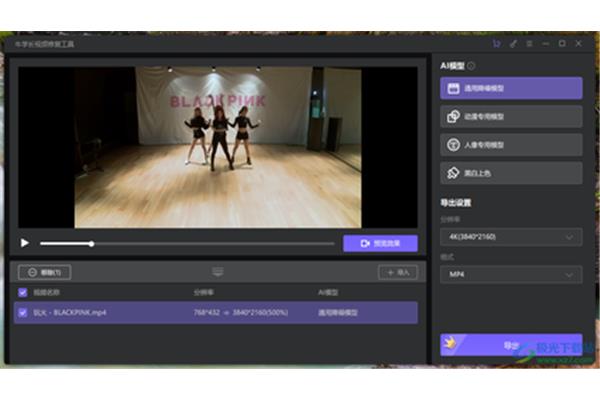This screenshot has width=600, height=400.
Task: Open the MP4 format dropdown
Action: pos(511,274)
